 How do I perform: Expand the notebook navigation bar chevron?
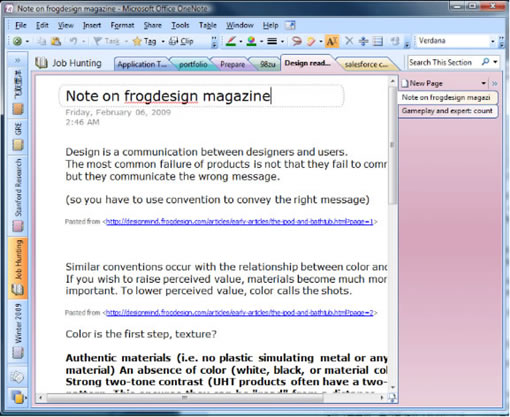click(17, 60)
